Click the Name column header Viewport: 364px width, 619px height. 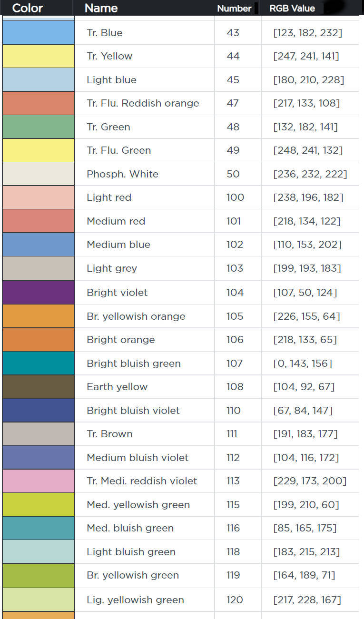(x=101, y=8)
